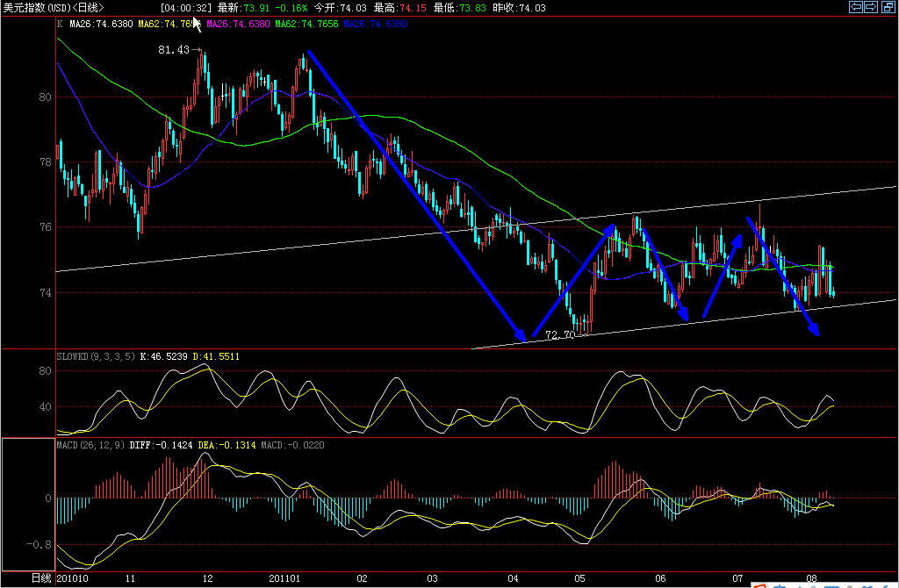Click the yellow MA62 indicator label
Image resolution: width=899 pixels, height=588 pixels.
[168, 24]
